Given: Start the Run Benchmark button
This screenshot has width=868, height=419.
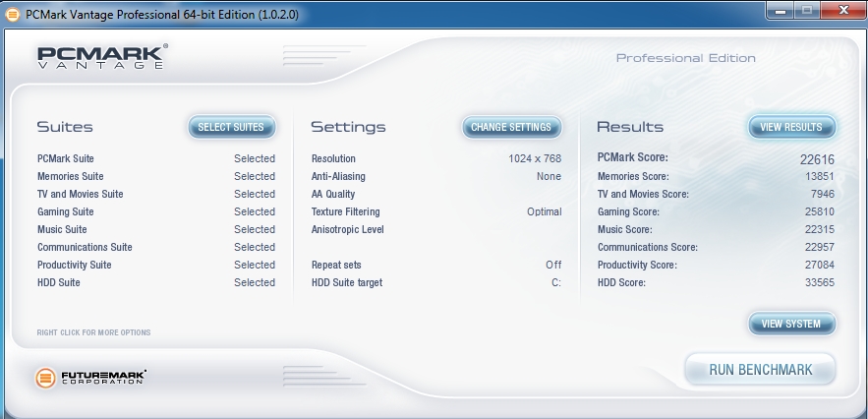Looking at the screenshot, I should (761, 370).
